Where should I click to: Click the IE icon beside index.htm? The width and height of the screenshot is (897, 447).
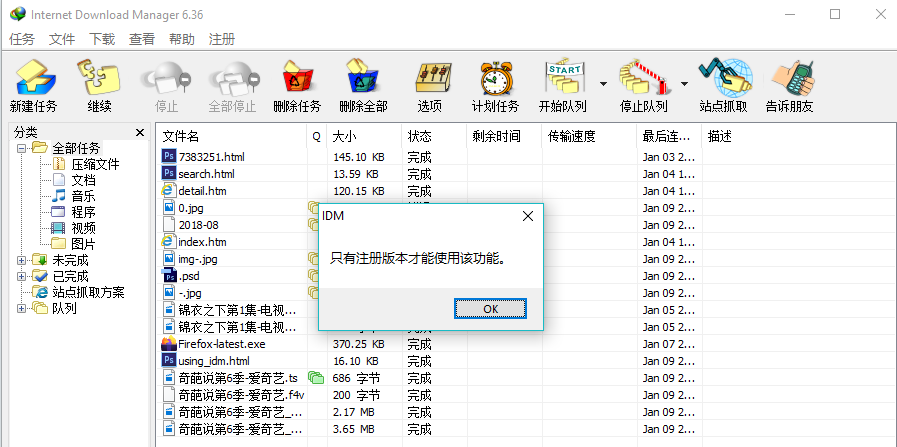pyautogui.click(x=169, y=242)
